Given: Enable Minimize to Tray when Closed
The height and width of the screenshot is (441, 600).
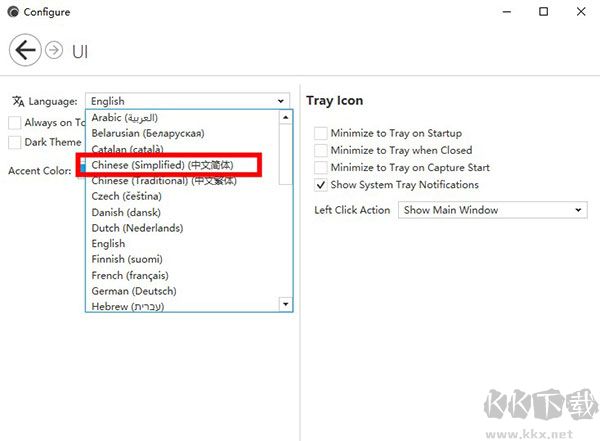Looking at the screenshot, I should (320, 150).
